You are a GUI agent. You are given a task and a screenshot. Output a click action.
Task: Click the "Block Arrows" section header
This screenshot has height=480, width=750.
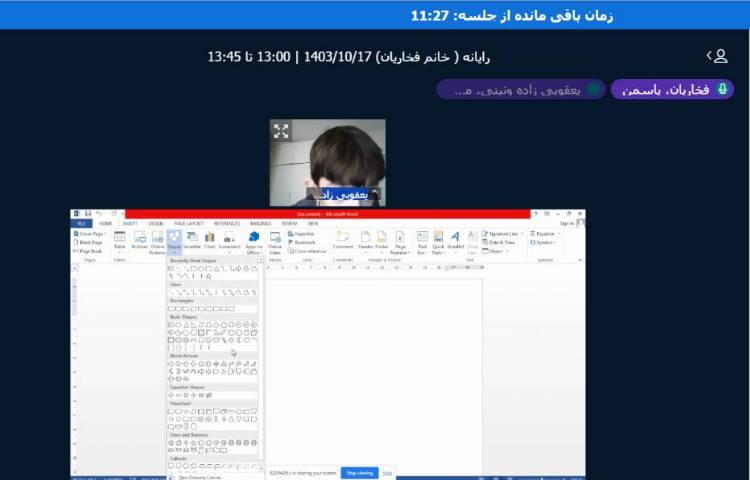[213, 356]
